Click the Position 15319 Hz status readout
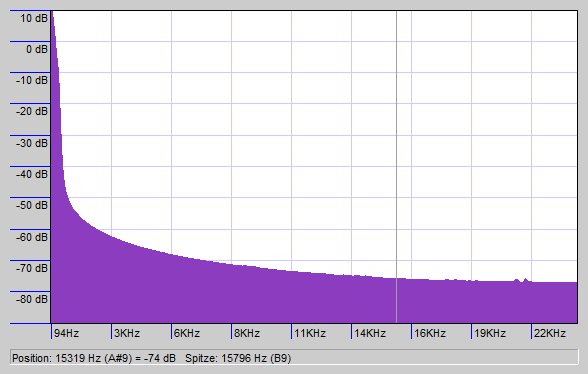This screenshot has width=588, height=374. pos(94,358)
